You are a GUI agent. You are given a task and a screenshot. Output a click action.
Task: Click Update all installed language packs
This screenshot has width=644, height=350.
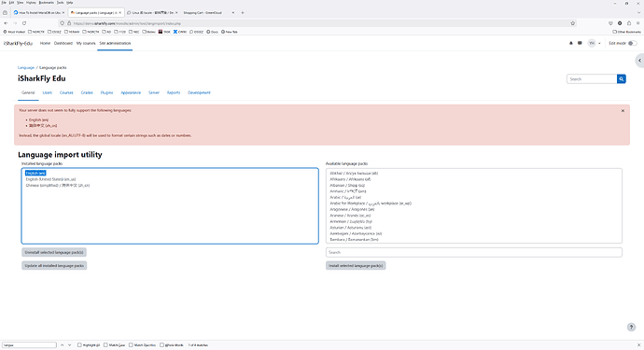(x=54, y=266)
